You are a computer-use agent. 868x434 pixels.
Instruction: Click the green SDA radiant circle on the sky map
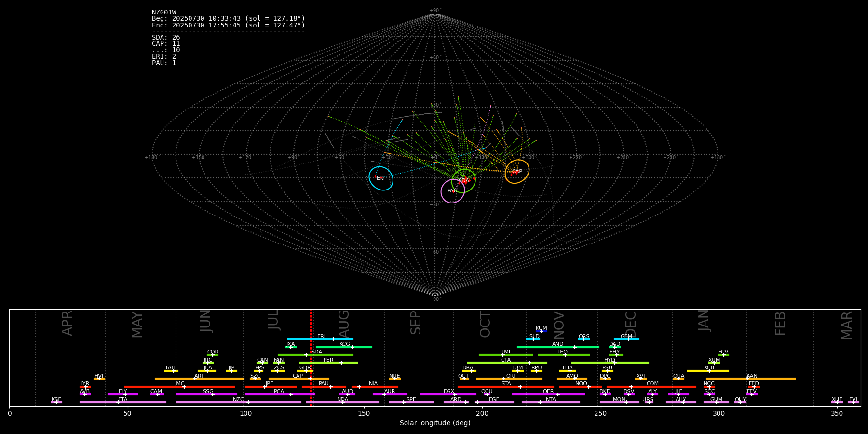(463, 181)
